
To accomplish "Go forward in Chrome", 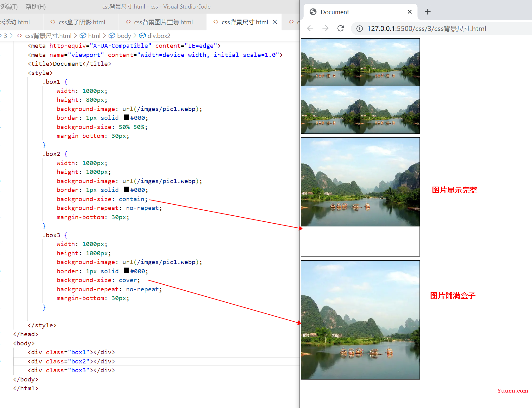I will coord(325,28).
